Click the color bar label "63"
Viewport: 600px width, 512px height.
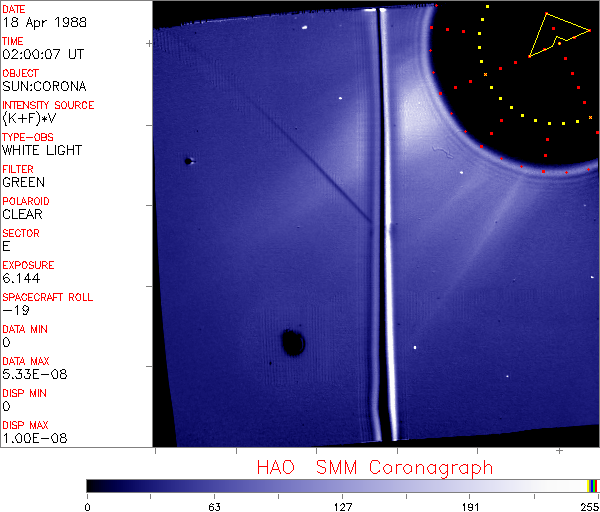(215, 507)
